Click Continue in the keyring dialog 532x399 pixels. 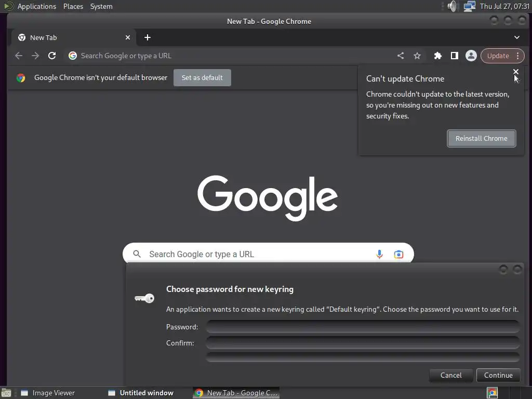click(x=498, y=375)
